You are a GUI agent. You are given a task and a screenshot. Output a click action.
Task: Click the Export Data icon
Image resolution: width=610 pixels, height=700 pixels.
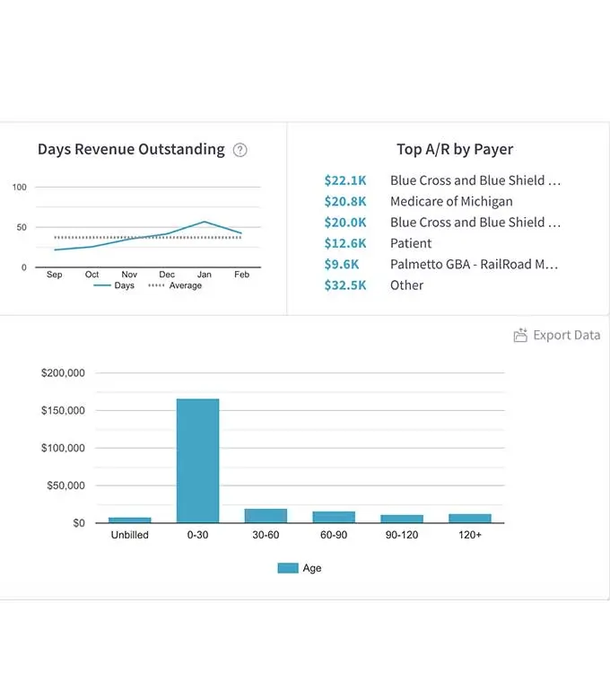coord(520,336)
